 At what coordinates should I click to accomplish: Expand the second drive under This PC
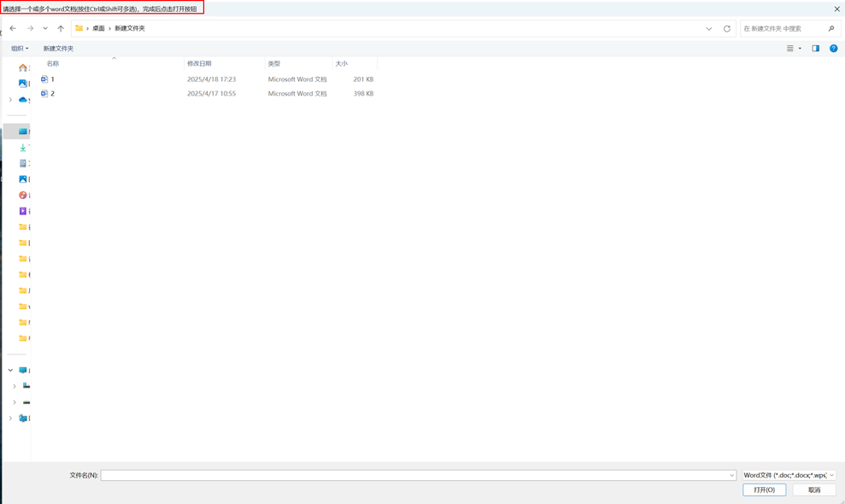coord(15,402)
